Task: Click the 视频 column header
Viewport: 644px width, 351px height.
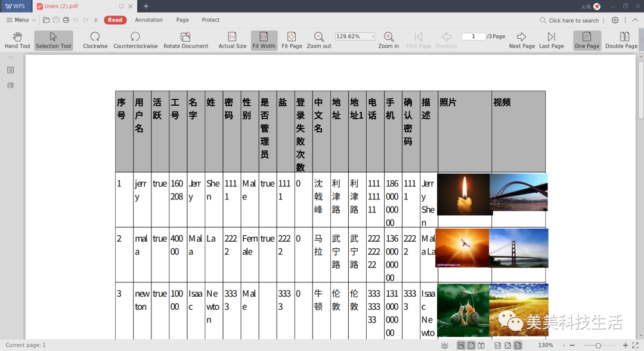Action: [x=519, y=131]
